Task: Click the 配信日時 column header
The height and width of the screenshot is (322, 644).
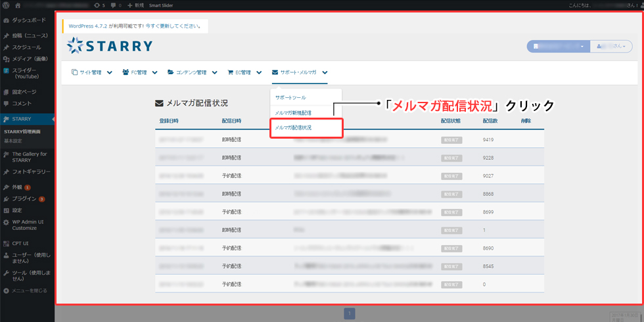Action: tap(231, 121)
